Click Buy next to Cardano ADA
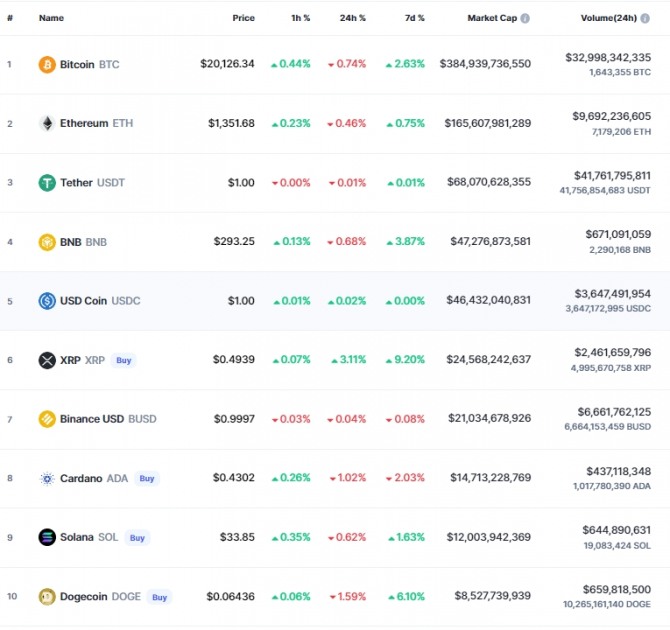 (x=147, y=478)
